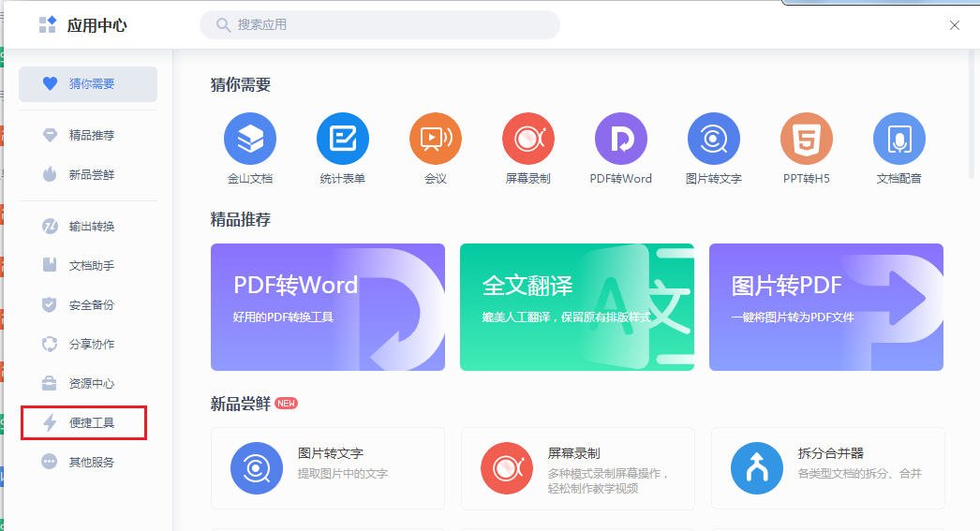The width and height of the screenshot is (980, 531).
Task: Go to 精品推荐 sidebar category
Action: click(x=88, y=135)
